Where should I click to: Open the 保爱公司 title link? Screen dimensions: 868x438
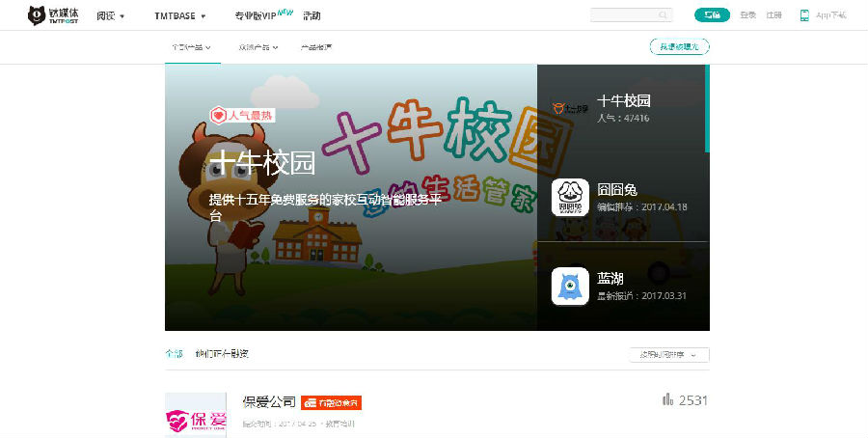(269, 401)
